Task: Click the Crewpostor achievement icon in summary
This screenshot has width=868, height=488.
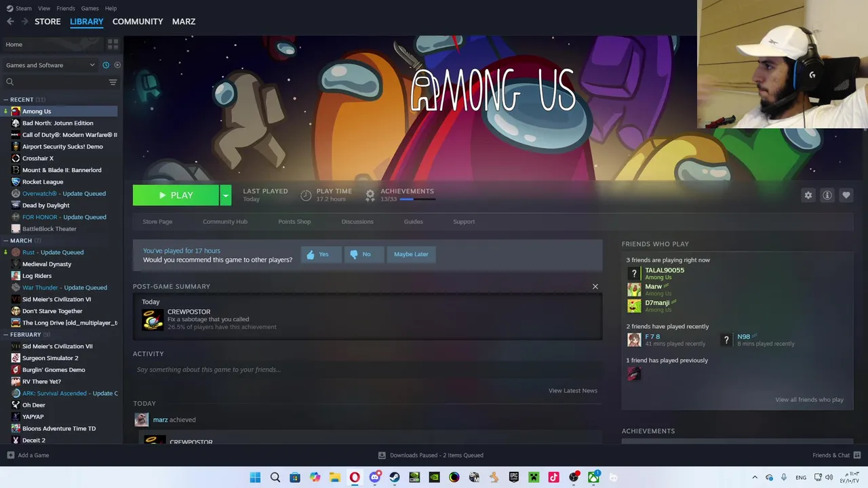Action: pyautogui.click(x=153, y=319)
